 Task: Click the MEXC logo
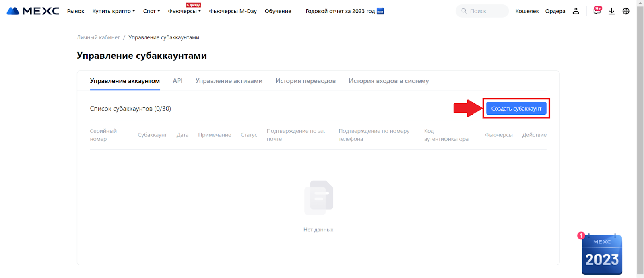(x=33, y=11)
